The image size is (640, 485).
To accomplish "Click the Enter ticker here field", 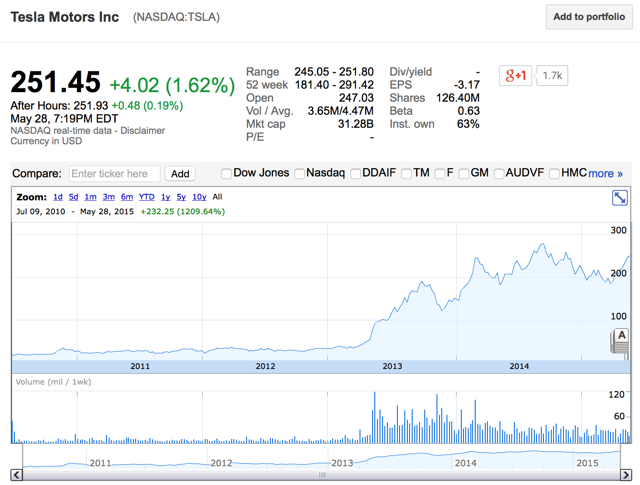I will coord(115,174).
